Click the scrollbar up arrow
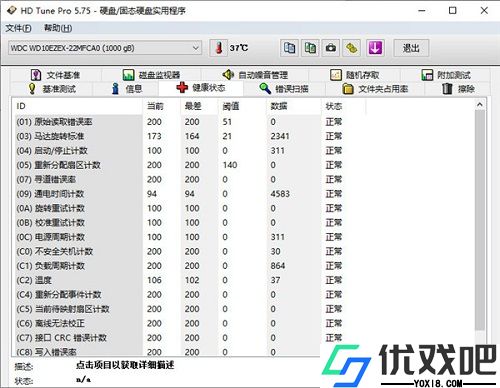Screen dimensions: 500x388 tap(480, 105)
